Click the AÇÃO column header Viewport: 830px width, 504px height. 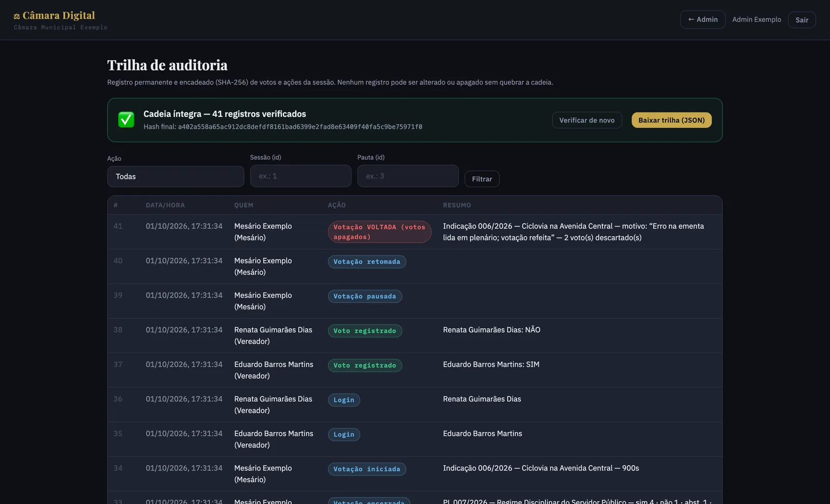click(x=337, y=205)
